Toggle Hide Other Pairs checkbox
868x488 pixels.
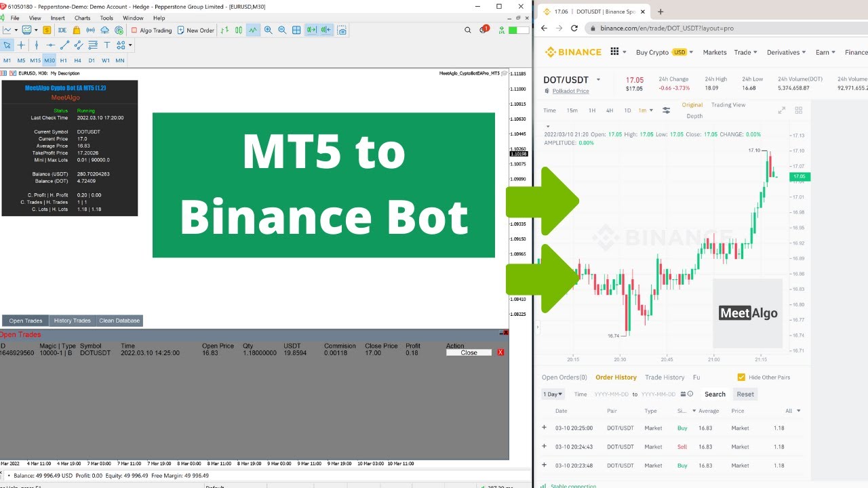[741, 377]
